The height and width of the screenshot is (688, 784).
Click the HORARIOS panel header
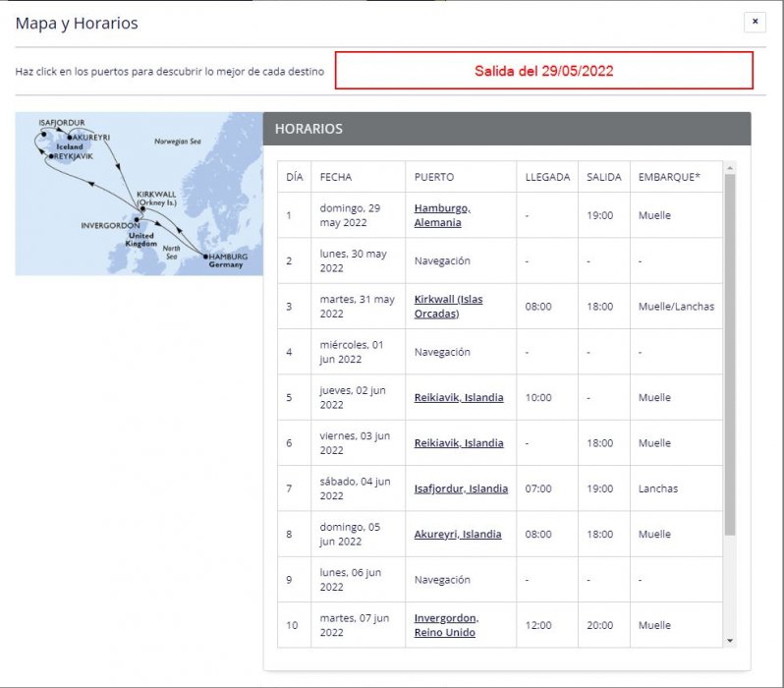[506, 129]
